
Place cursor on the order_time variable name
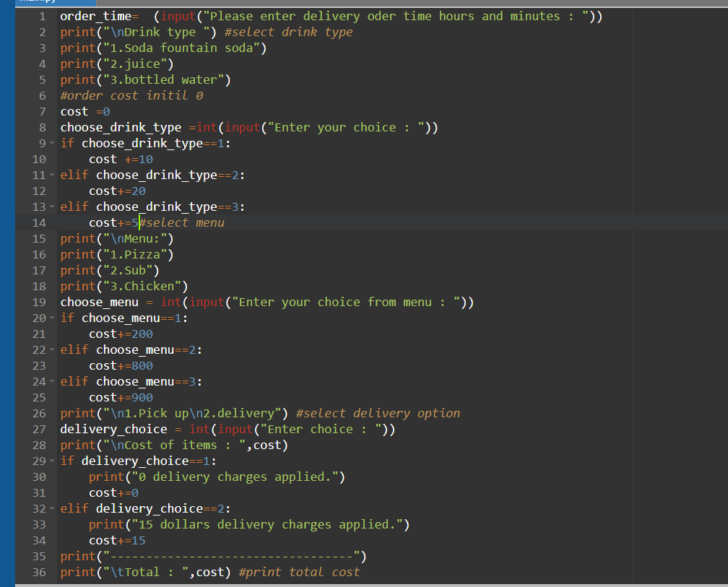90,16
